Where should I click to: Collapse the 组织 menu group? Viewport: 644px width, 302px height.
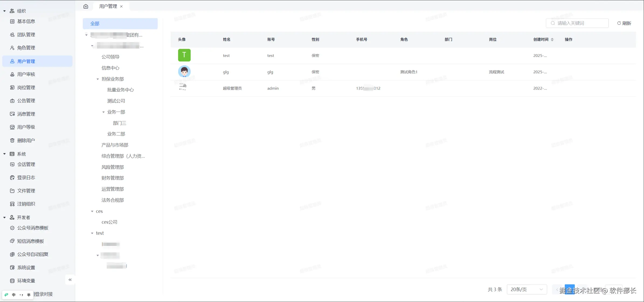point(5,11)
